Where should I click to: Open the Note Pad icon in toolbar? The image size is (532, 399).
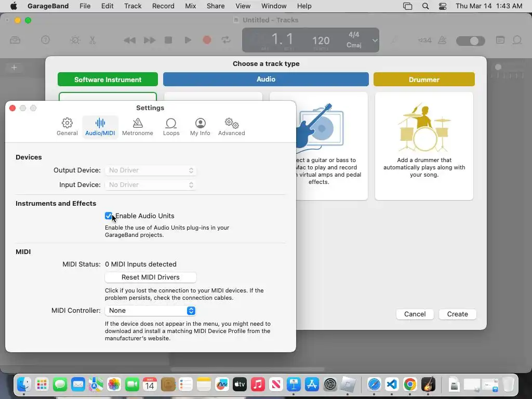500,40
